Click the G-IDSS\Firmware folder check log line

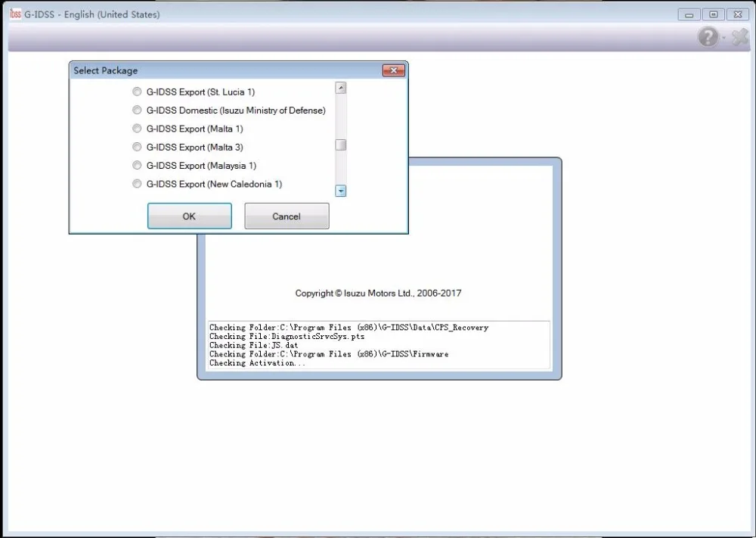pos(329,354)
